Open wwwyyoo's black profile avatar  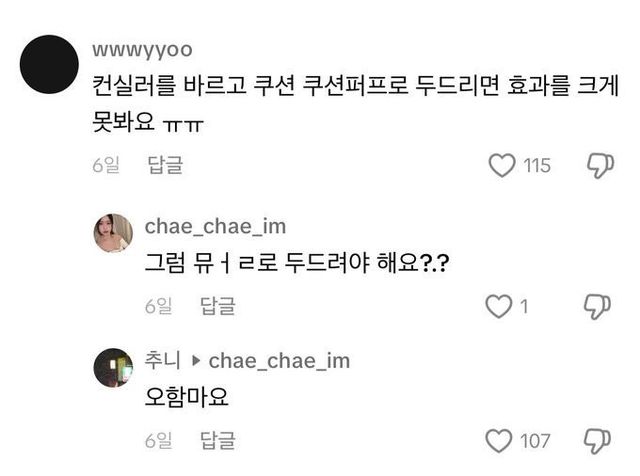tap(49, 64)
